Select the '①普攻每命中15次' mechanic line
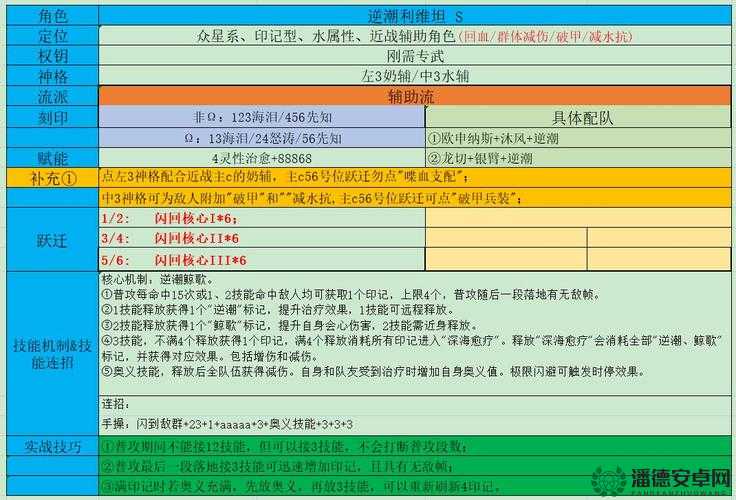 pyautogui.click(x=351, y=295)
